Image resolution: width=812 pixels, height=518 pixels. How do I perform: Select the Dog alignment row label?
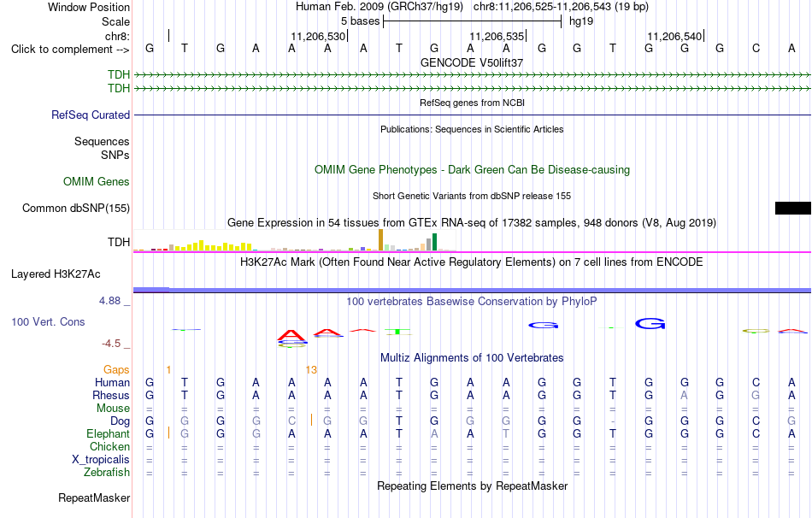[x=121, y=421]
